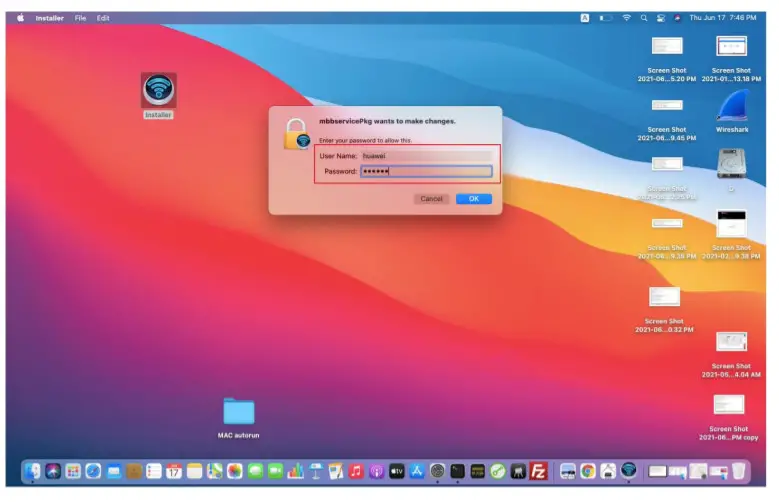This screenshot has height=502, width=779.
Task: Cancel the mbbservicePkg password prompt
Action: tap(431, 199)
